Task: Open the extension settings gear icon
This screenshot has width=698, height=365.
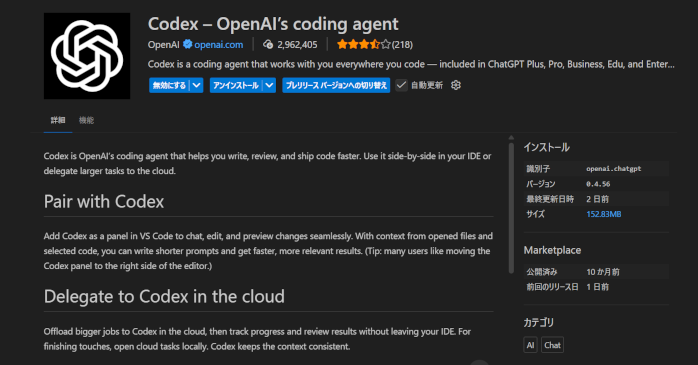Action: [x=456, y=85]
